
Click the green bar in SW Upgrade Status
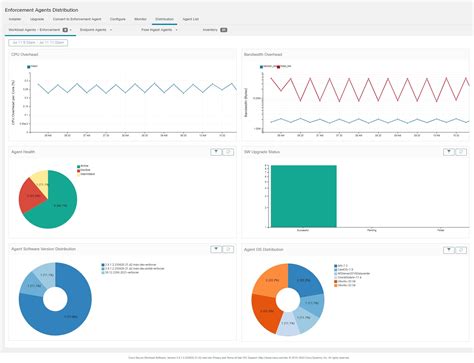point(304,196)
